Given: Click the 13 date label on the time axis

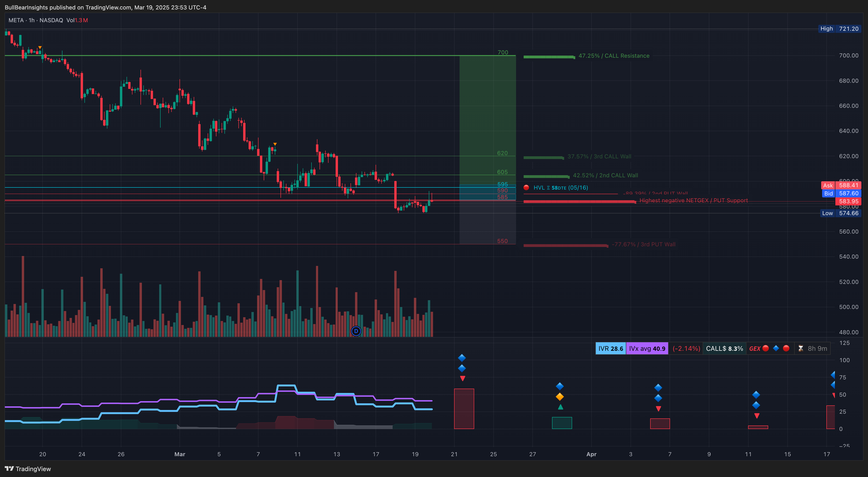Looking at the screenshot, I should click(x=336, y=454).
